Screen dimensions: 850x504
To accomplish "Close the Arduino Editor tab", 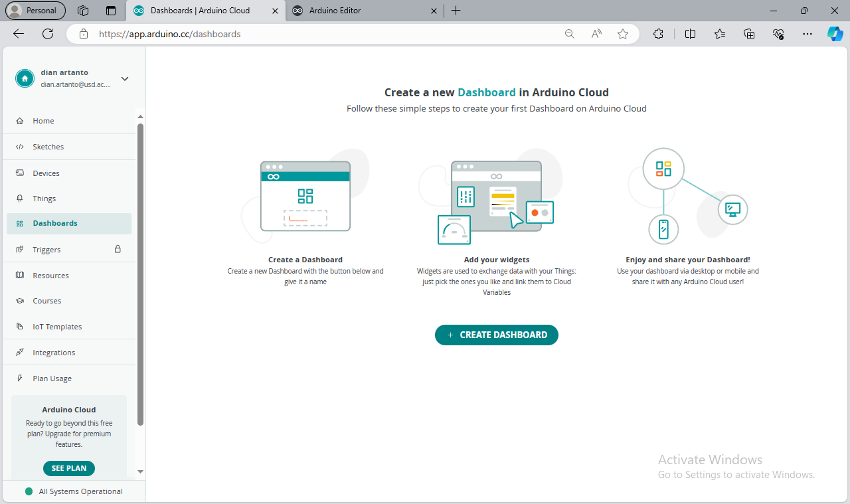I will click(x=434, y=11).
